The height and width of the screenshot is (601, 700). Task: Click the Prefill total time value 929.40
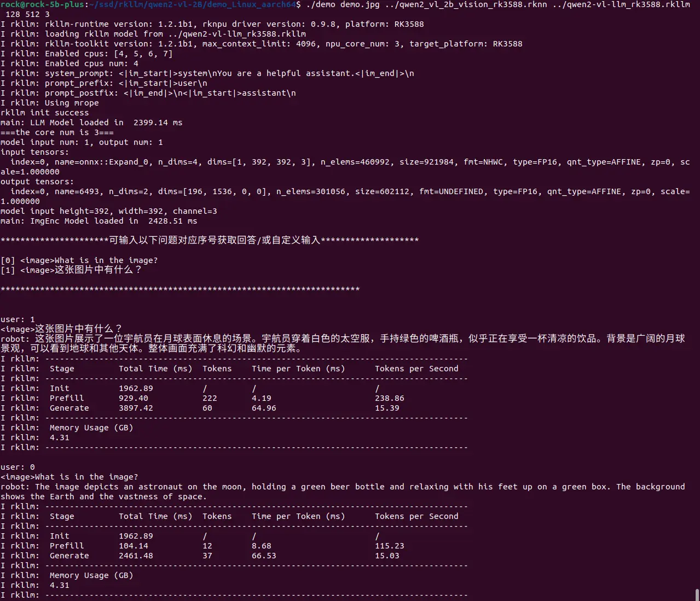click(x=133, y=398)
